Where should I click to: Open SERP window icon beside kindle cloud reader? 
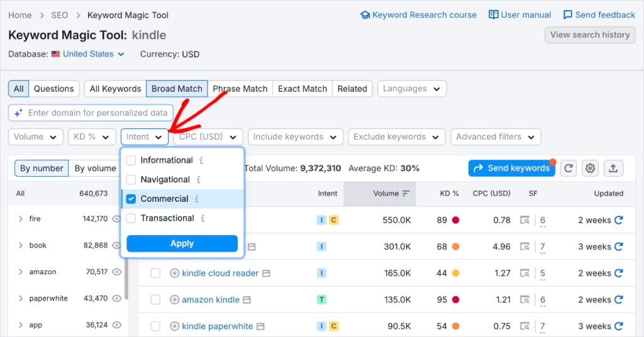click(266, 273)
